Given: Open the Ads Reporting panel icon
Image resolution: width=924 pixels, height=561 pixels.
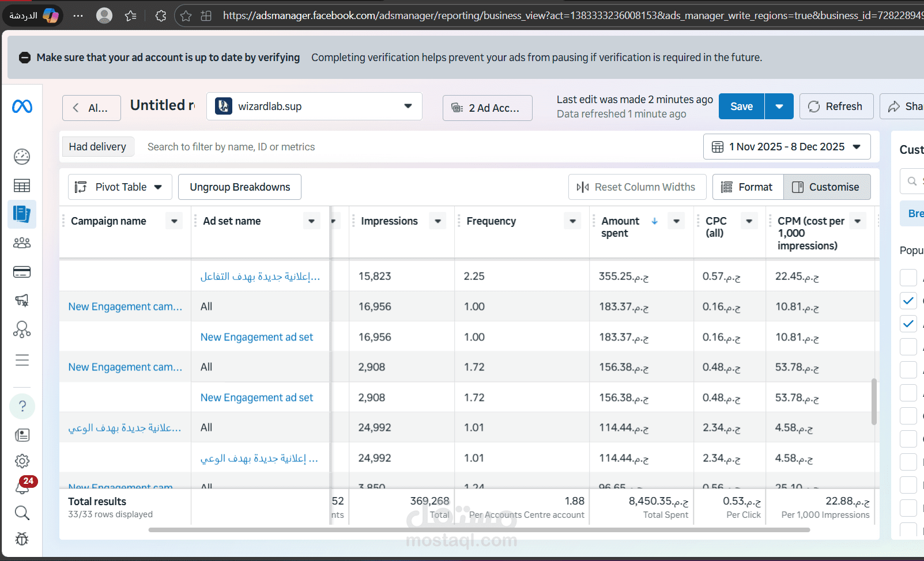Looking at the screenshot, I should click(22, 214).
